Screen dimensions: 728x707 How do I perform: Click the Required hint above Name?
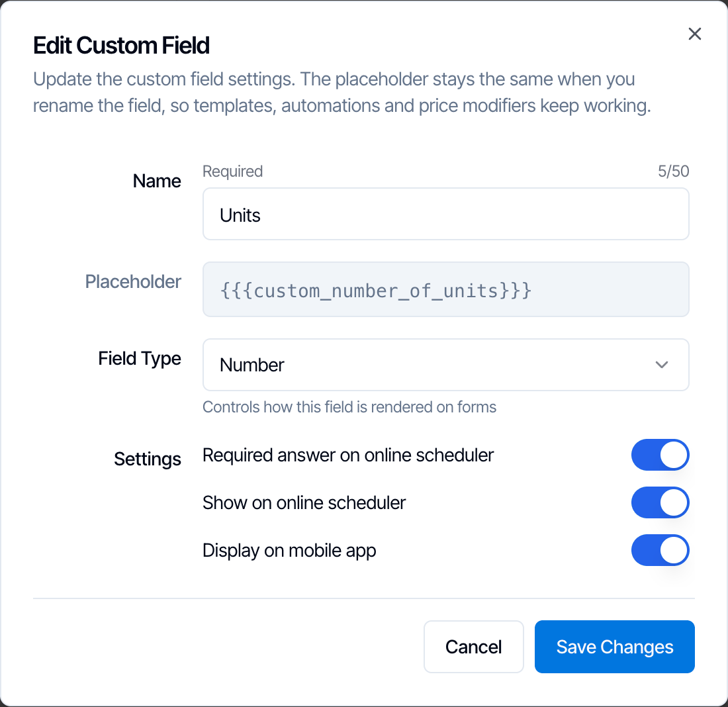click(x=232, y=171)
